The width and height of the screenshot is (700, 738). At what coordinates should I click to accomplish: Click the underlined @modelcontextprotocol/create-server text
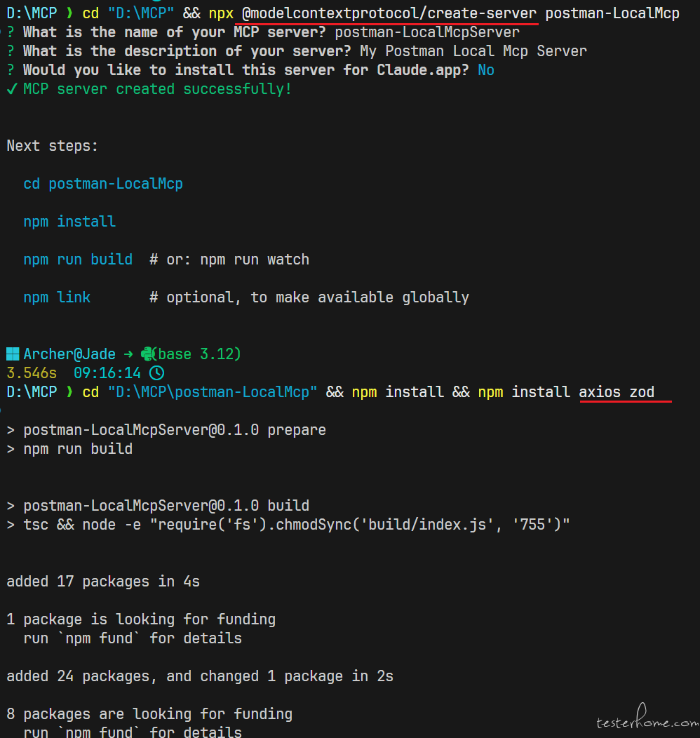tap(389, 13)
